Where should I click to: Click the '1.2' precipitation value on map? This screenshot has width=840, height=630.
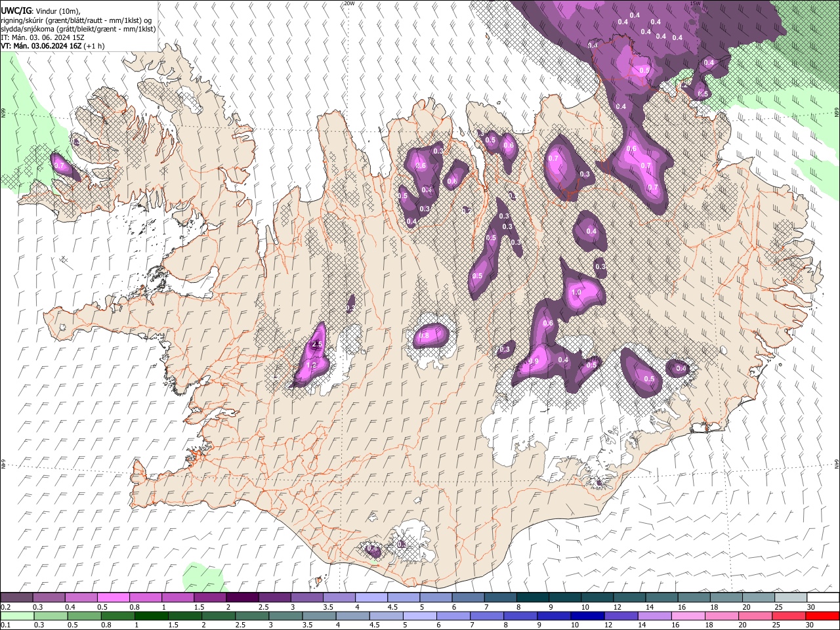(312, 365)
